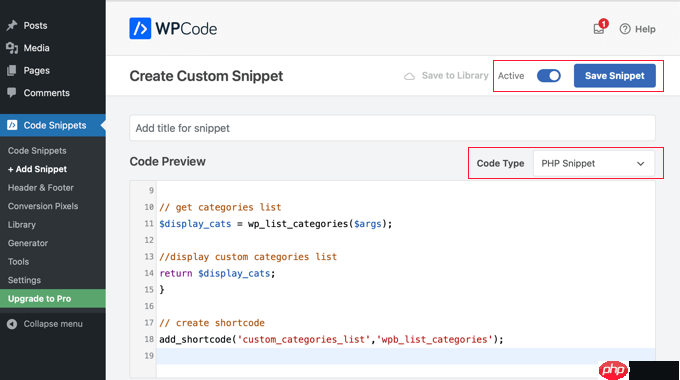Click the Posts pin icon
The width and height of the screenshot is (680, 380).
tap(12, 26)
